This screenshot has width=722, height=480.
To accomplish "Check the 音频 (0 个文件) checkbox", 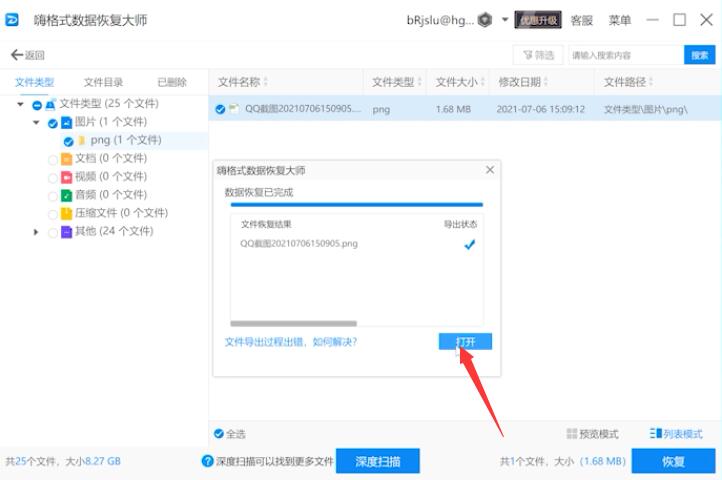I will coord(52,196).
